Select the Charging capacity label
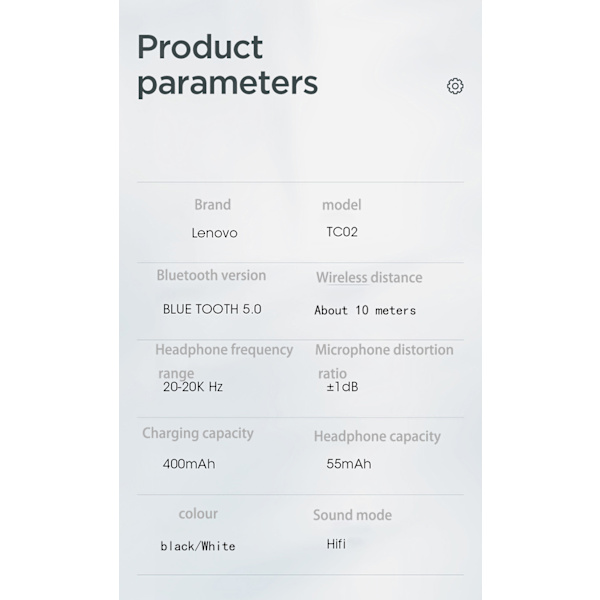 (x=198, y=434)
